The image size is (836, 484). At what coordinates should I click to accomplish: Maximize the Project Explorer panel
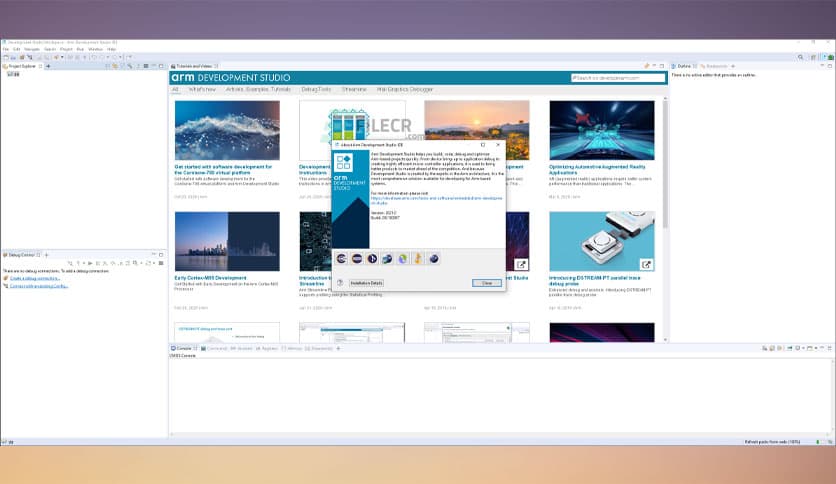tap(161, 66)
